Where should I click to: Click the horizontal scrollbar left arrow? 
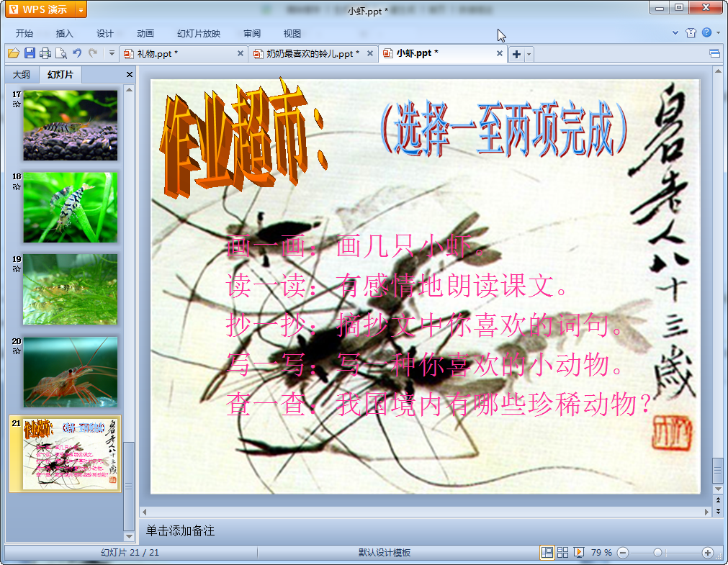[145, 512]
